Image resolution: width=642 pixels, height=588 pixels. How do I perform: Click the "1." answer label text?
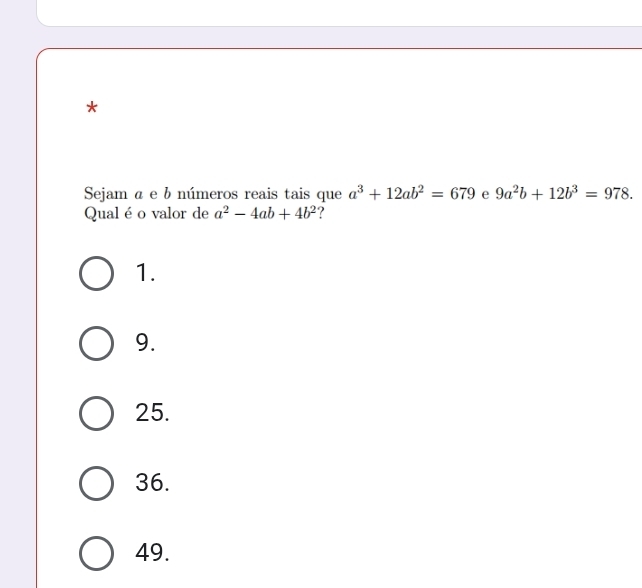coord(149,273)
